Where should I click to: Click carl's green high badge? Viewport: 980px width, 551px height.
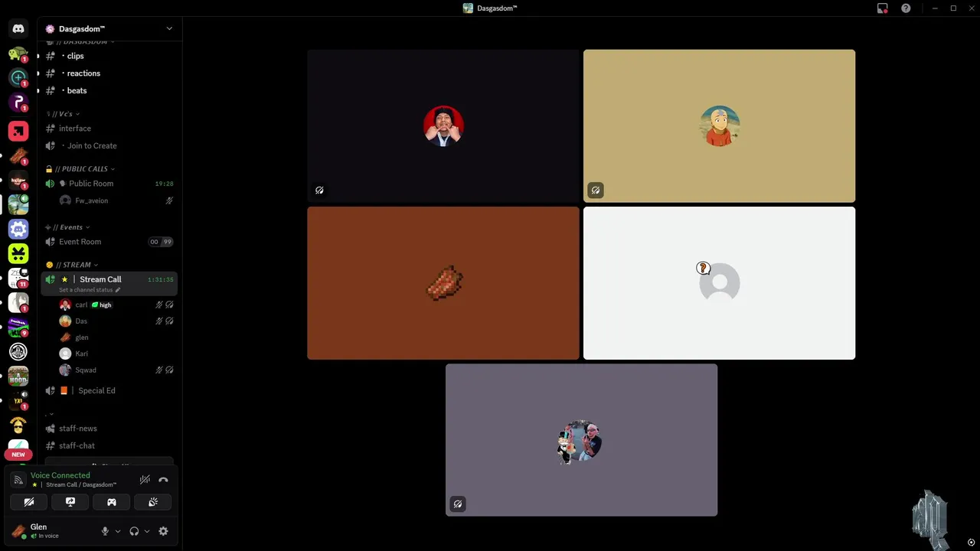pos(102,305)
